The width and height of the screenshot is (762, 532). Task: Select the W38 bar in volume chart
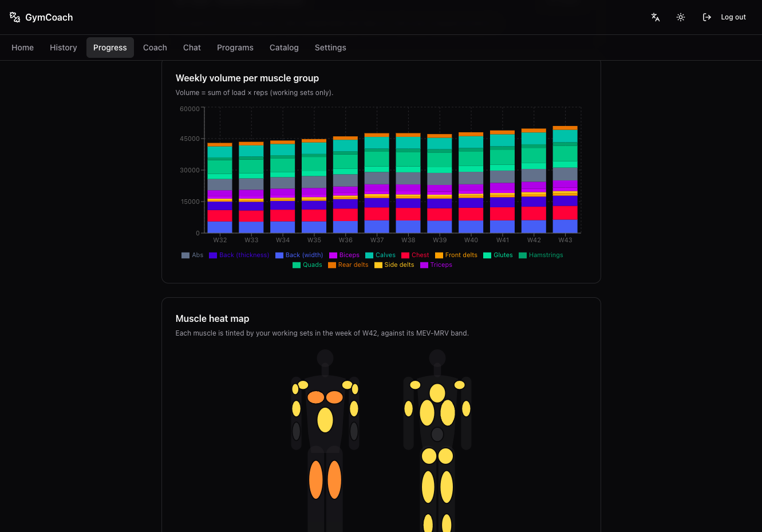pos(408,183)
